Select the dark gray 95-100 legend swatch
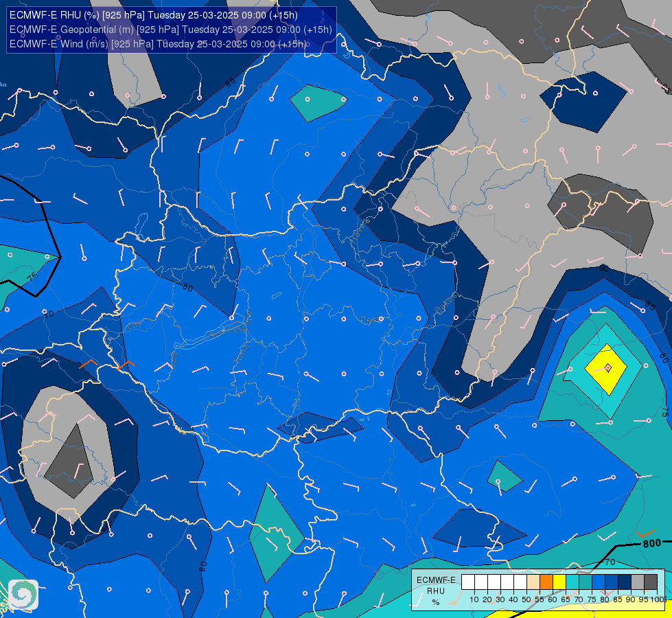The height and width of the screenshot is (618, 672). (x=651, y=582)
